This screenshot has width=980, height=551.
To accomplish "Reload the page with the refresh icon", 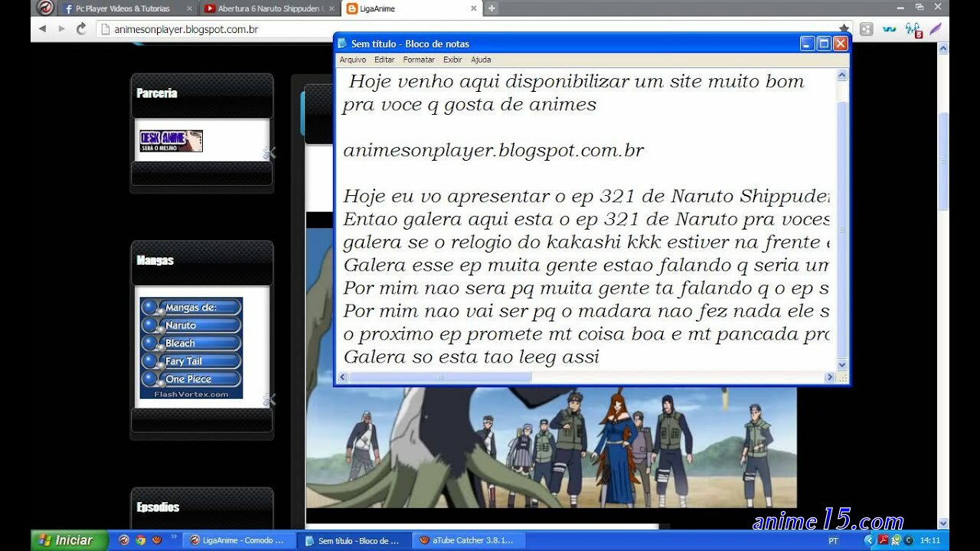I will pyautogui.click(x=81, y=29).
